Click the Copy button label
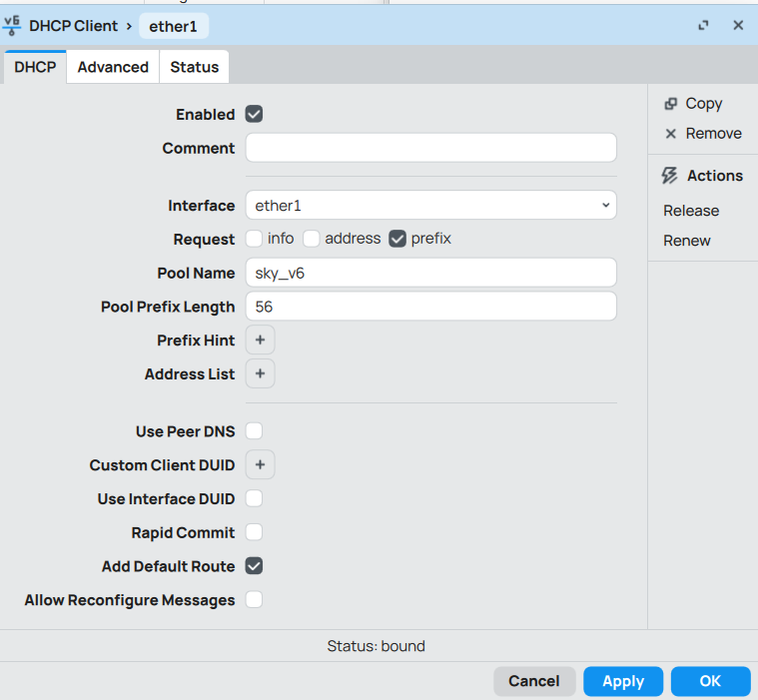Screen dimensions: 758x700 [704, 104]
